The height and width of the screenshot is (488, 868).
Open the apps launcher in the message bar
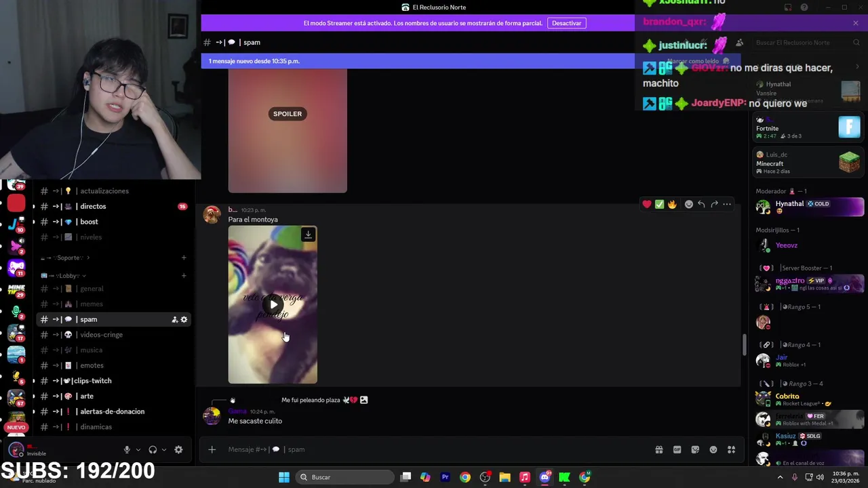coord(731,449)
